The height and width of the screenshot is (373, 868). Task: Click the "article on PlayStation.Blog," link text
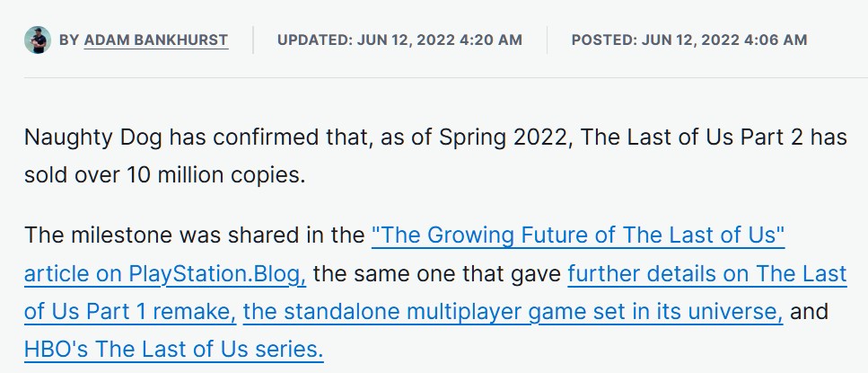165,274
